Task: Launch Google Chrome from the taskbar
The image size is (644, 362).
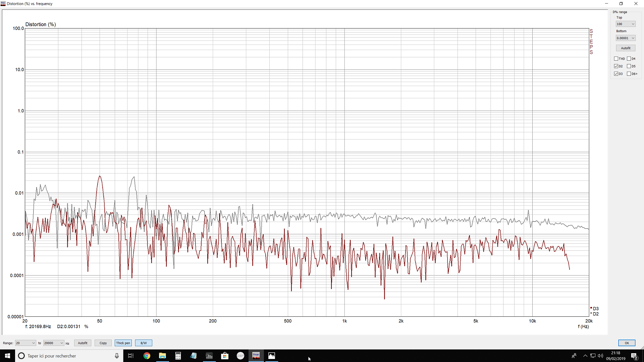Action: pyautogui.click(x=147, y=356)
